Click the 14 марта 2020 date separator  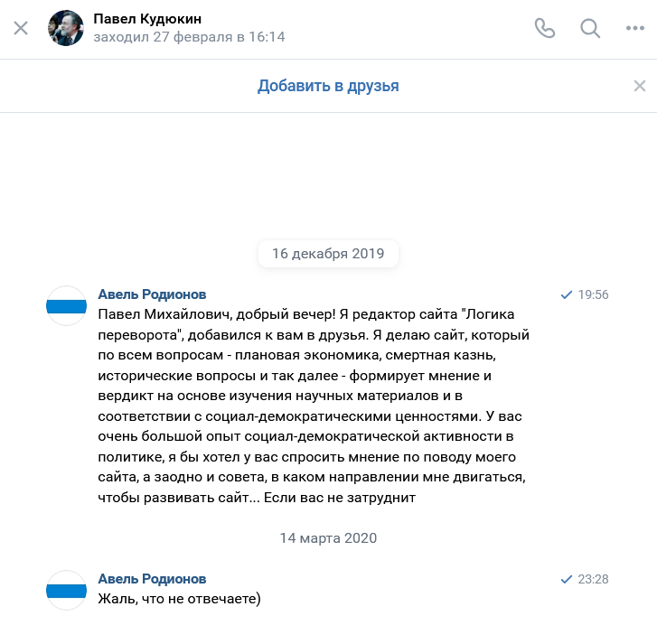pyautogui.click(x=328, y=538)
